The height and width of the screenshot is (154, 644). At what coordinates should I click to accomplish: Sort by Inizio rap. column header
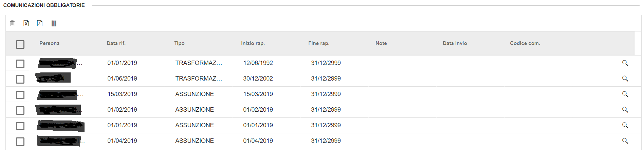pyautogui.click(x=253, y=43)
